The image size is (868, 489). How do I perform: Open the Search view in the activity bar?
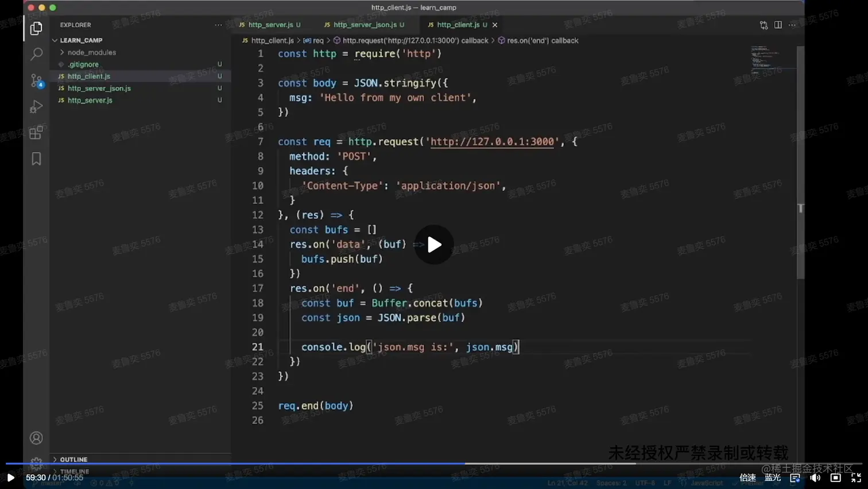[x=36, y=54]
